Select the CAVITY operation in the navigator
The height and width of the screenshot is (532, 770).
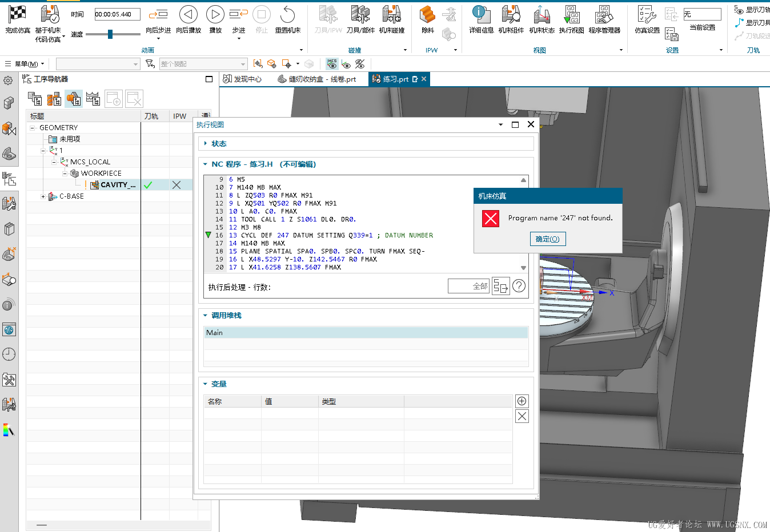click(x=117, y=185)
